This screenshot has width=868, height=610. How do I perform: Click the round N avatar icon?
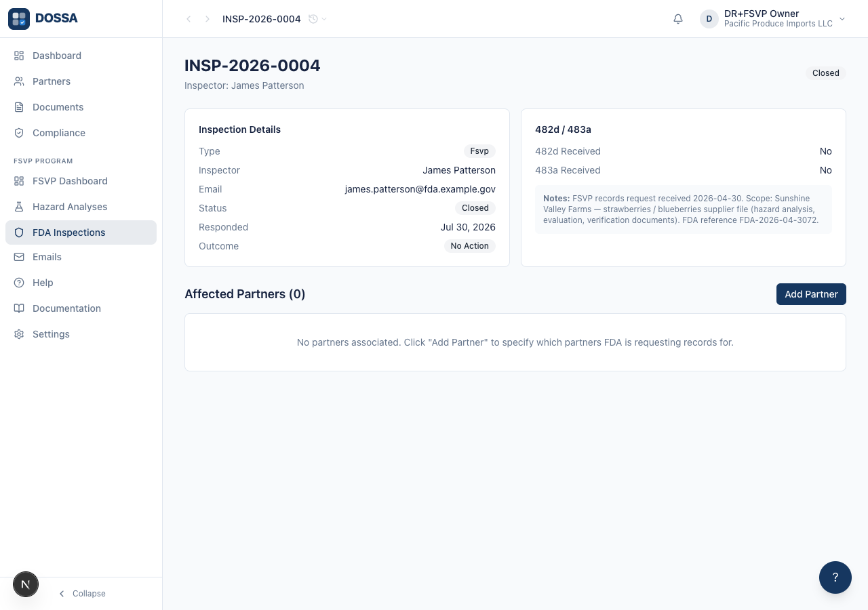tap(26, 584)
